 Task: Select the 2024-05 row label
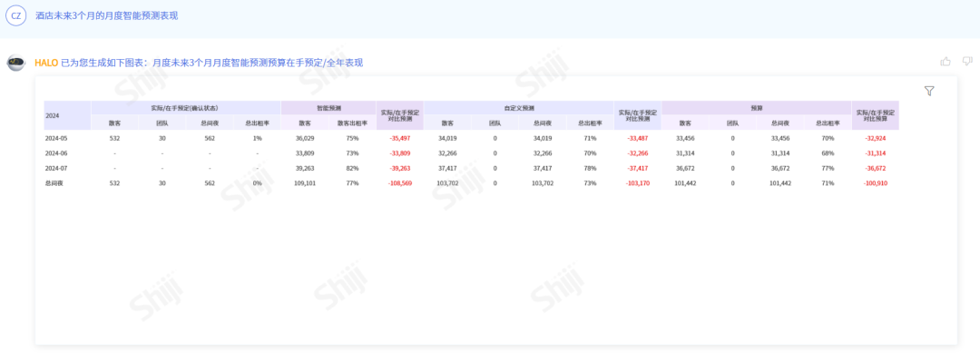click(x=55, y=138)
